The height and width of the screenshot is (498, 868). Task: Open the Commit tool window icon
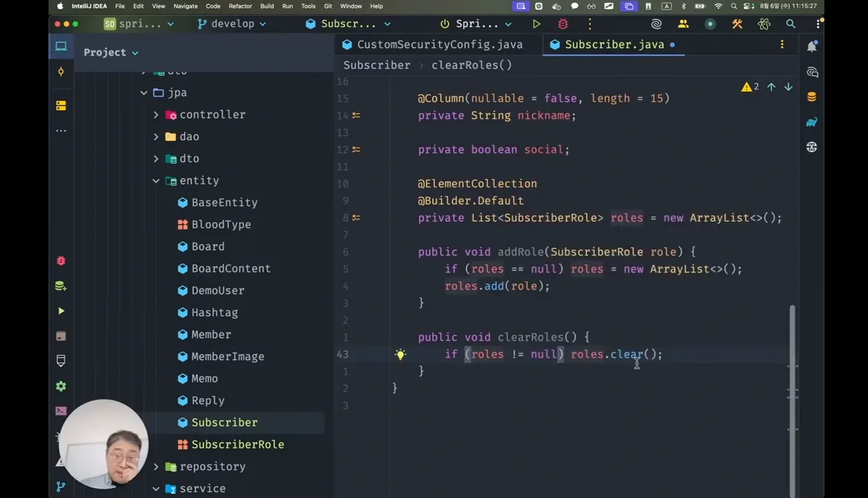[x=61, y=72]
